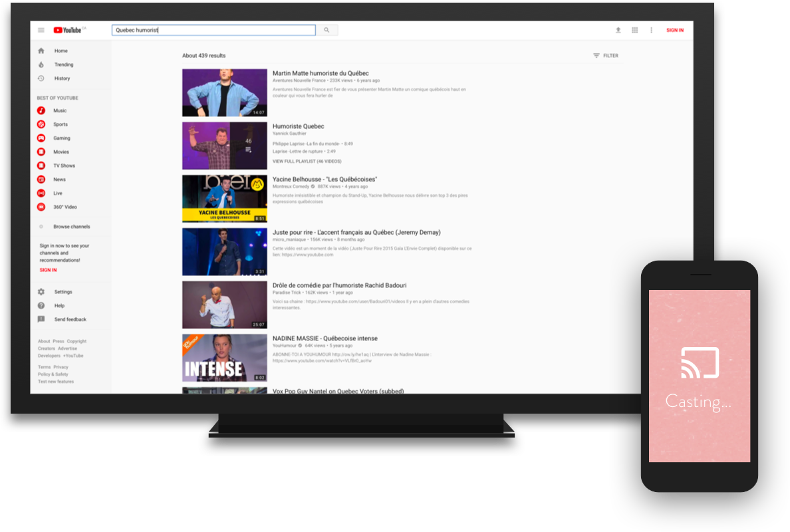This screenshot has height=532, width=790.
Task: Open title Martin Matte humoriste du Québec
Action: click(321, 74)
